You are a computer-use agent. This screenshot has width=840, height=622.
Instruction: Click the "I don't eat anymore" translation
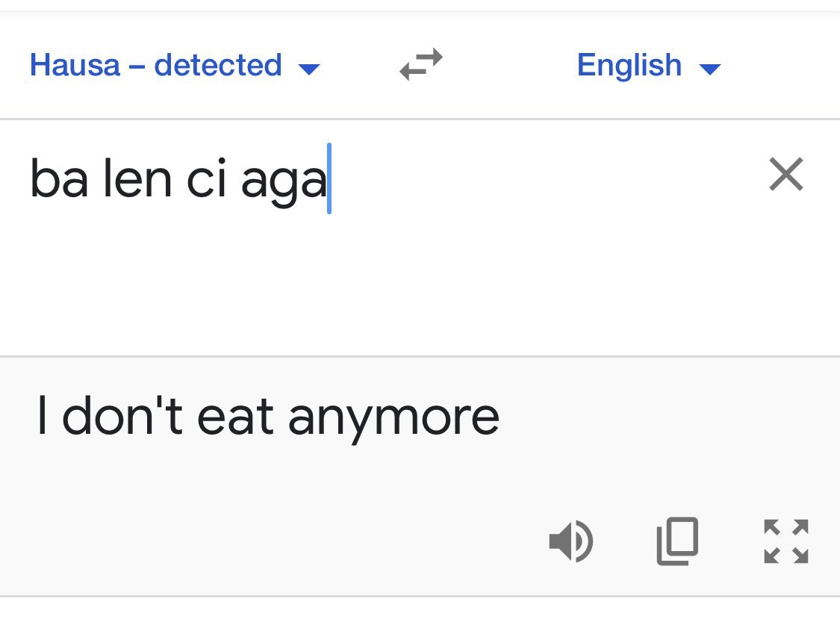[267, 417]
